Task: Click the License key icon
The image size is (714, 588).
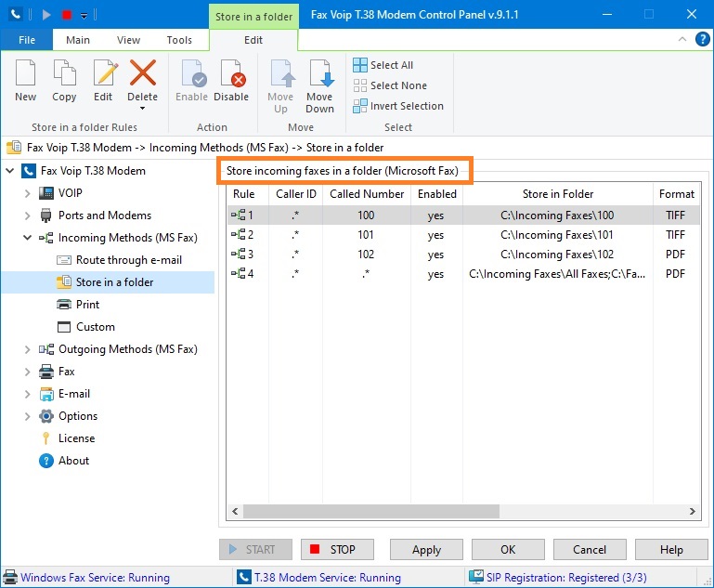Action: (46, 438)
